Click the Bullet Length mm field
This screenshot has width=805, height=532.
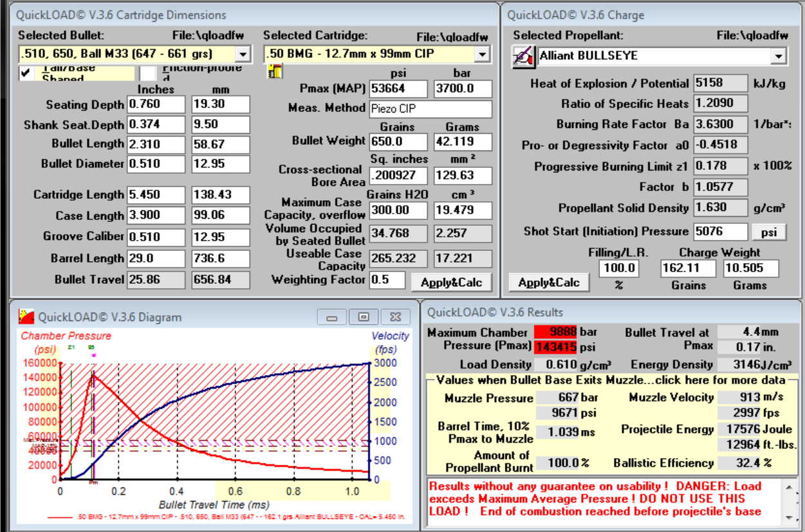(221, 144)
